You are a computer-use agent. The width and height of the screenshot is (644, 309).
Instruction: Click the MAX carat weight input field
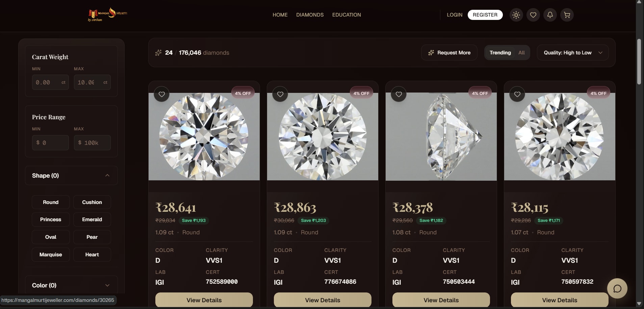point(92,82)
